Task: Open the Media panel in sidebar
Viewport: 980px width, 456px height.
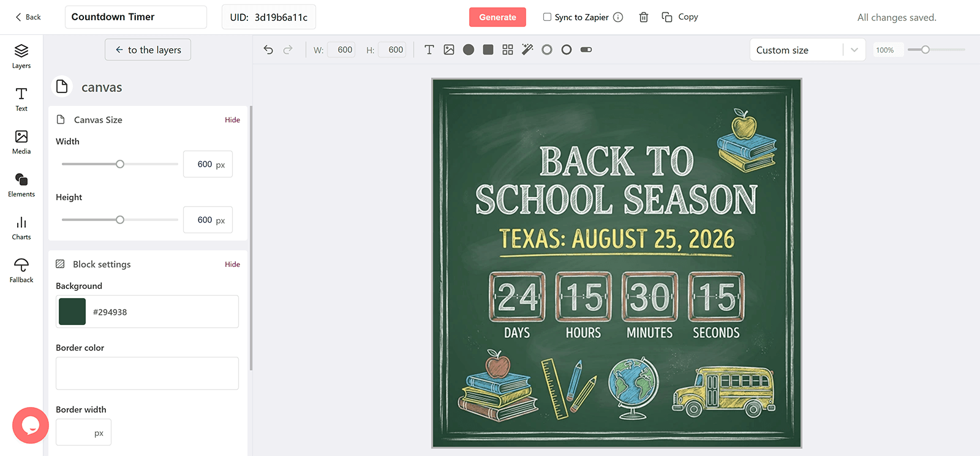Action: [x=21, y=142]
